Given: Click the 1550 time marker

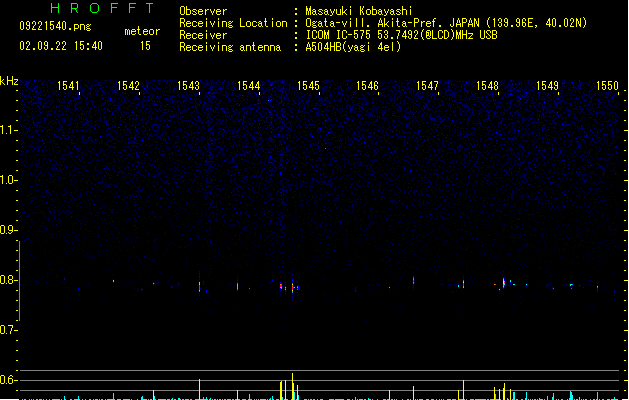Looking at the screenshot, I should (x=608, y=86).
